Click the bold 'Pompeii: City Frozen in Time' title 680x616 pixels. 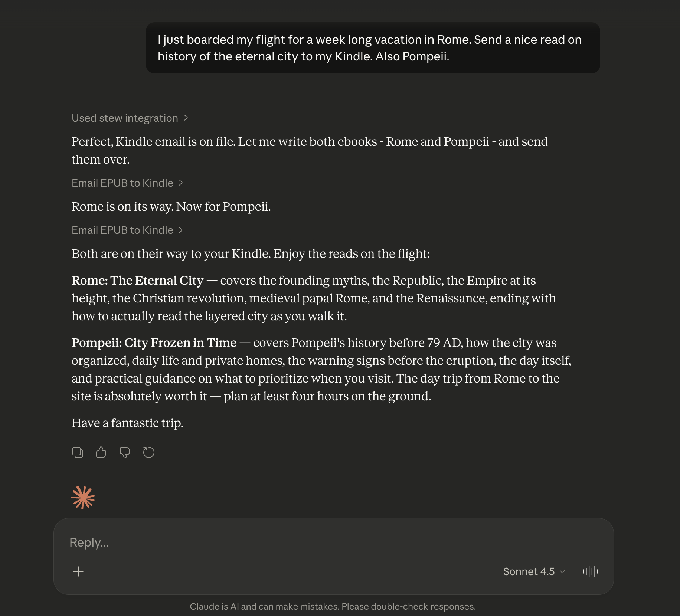(x=154, y=343)
